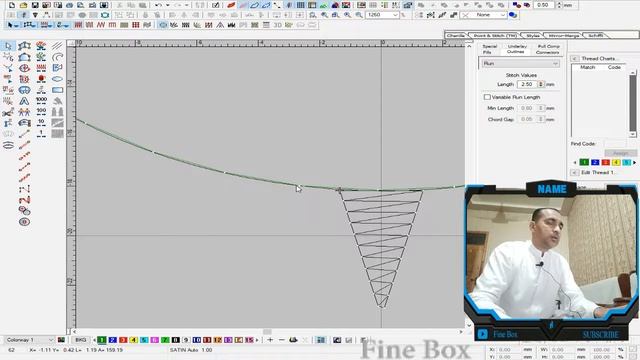The height and width of the screenshot is (360, 640).
Task: Select the rectangle shape tool in toolbox
Action: point(58,90)
